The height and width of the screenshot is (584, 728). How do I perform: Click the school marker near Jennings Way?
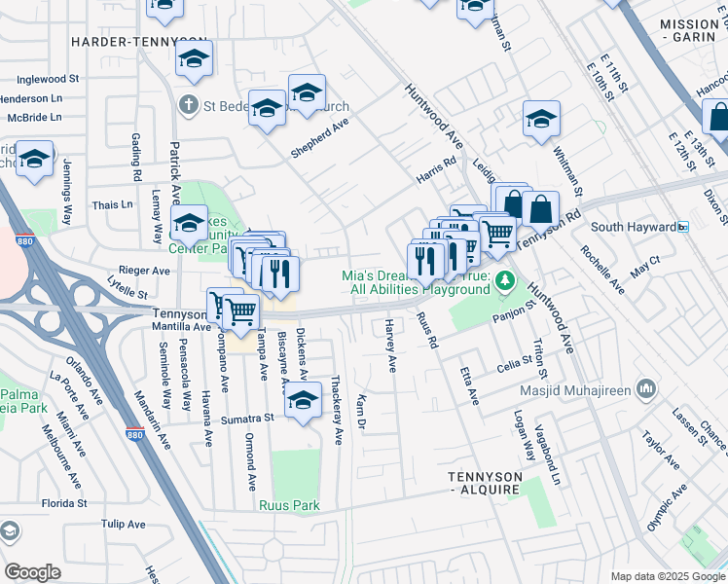click(x=34, y=162)
